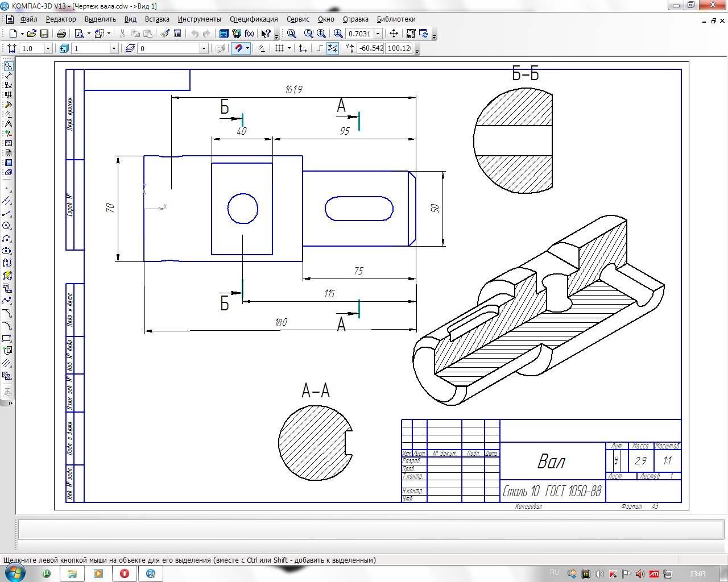Open the Library manager icon
Image resolution: width=728 pixels, height=582 pixels.
coord(224,34)
